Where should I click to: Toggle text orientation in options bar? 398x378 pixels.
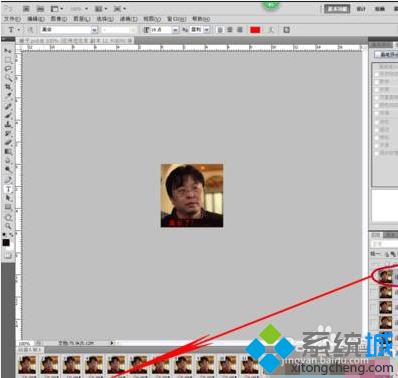click(x=30, y=30)
